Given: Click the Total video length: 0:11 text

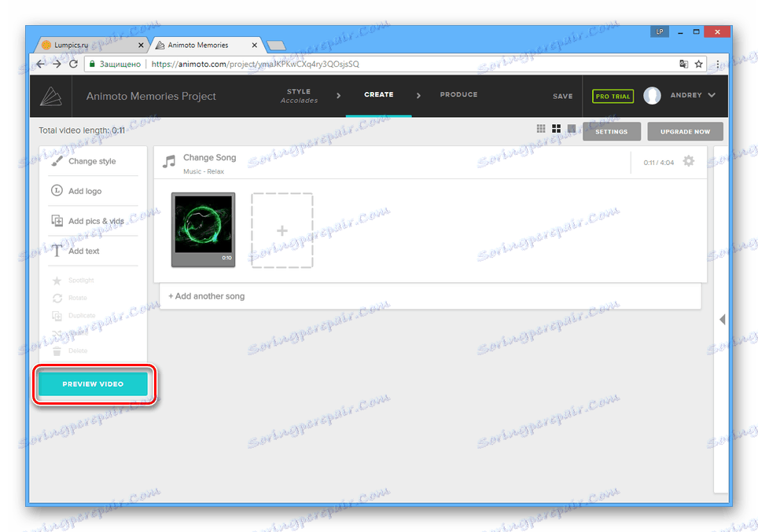Looking at the screenshot, I should click(x=82, y=130).
